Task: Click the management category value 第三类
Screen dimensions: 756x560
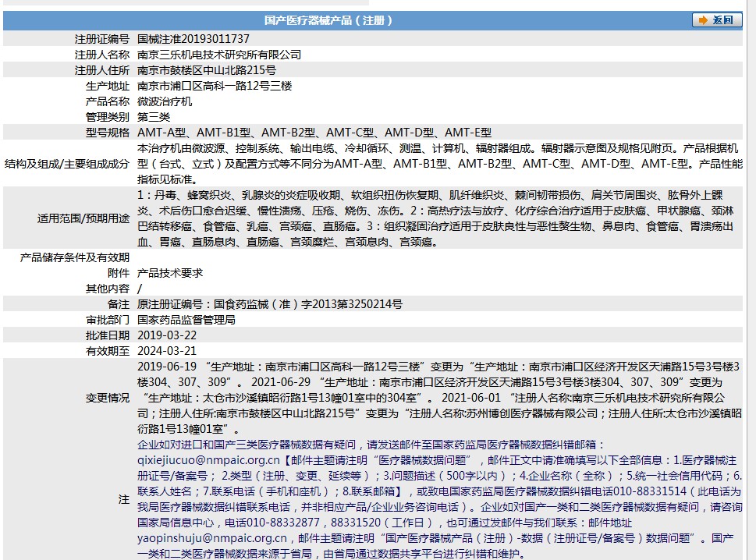Action: point(154,117)
